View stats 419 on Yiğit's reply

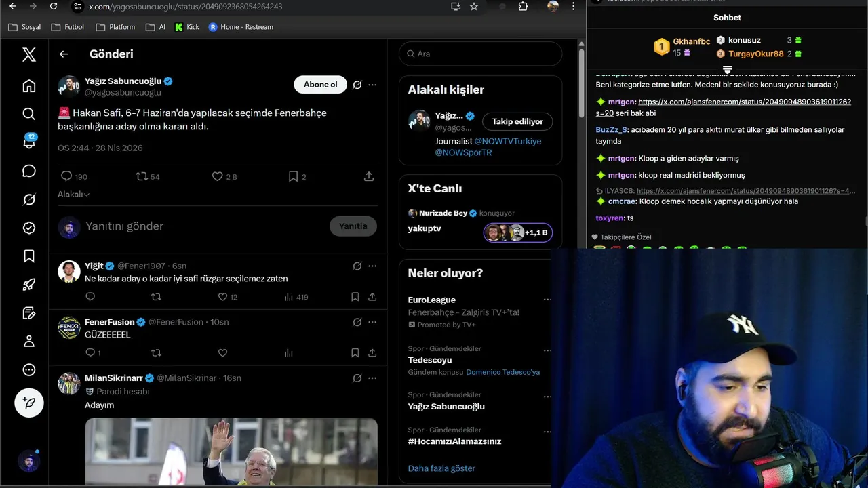[x=296, y=297]
